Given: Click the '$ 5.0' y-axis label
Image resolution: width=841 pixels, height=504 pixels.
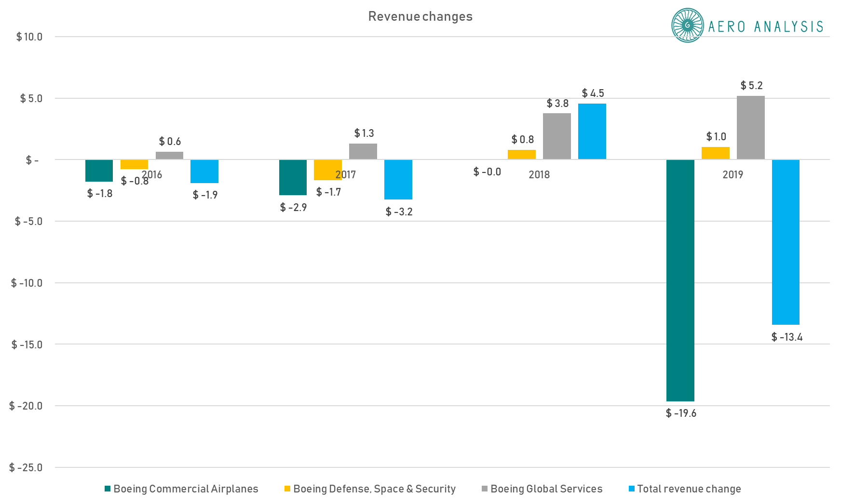Looking at the screenshot, I should pyautogui.click(x=31, y=99).
